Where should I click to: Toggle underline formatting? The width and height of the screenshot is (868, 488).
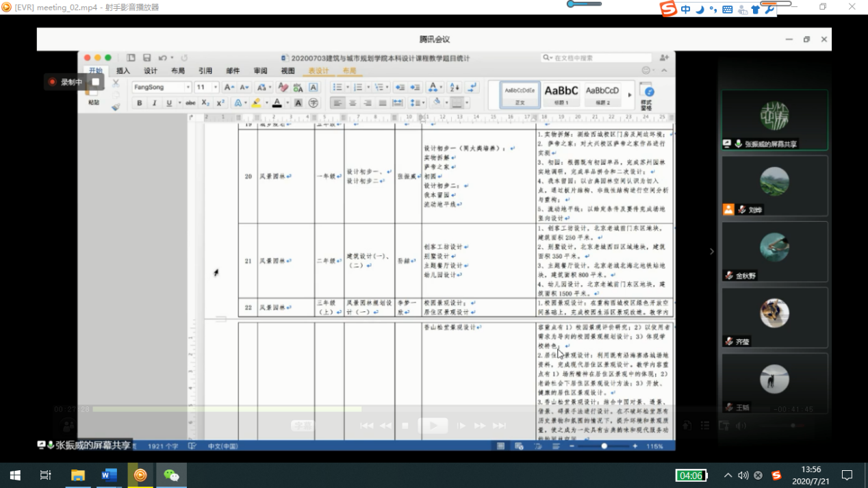tap(168, 103)
